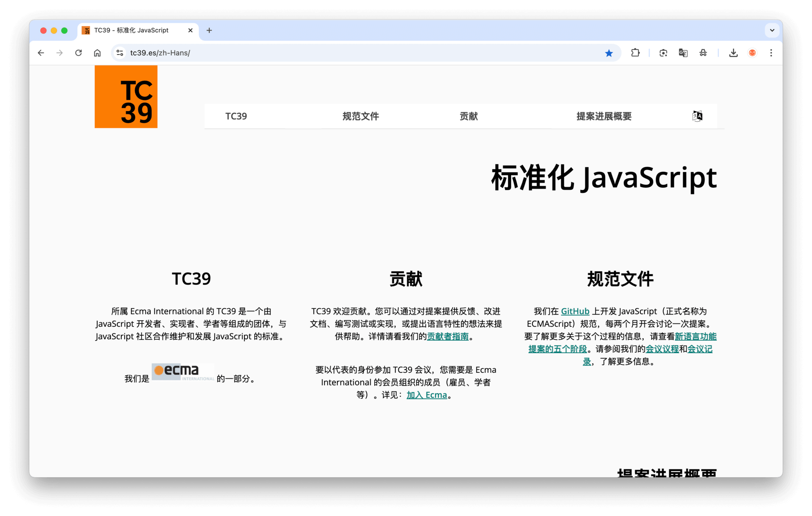Follow the GitHub link
The width and height of the screenshot is (812, 516).
(x=575, y=311)
